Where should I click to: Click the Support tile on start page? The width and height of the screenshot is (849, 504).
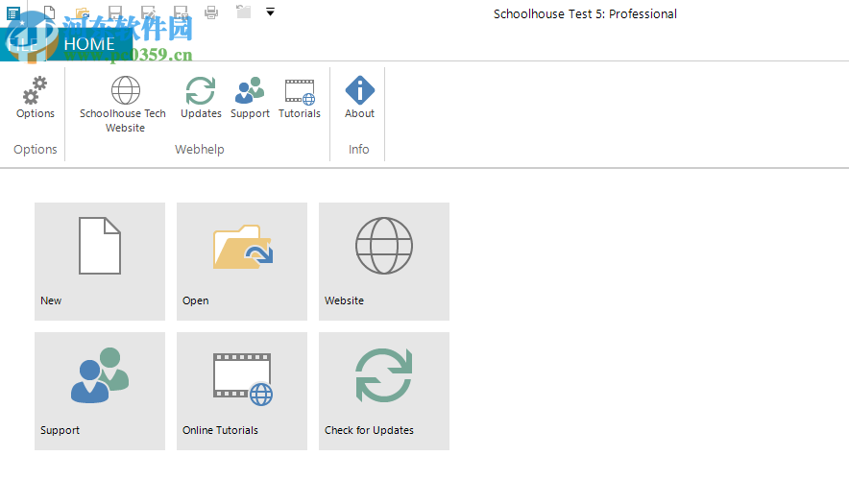100,391
